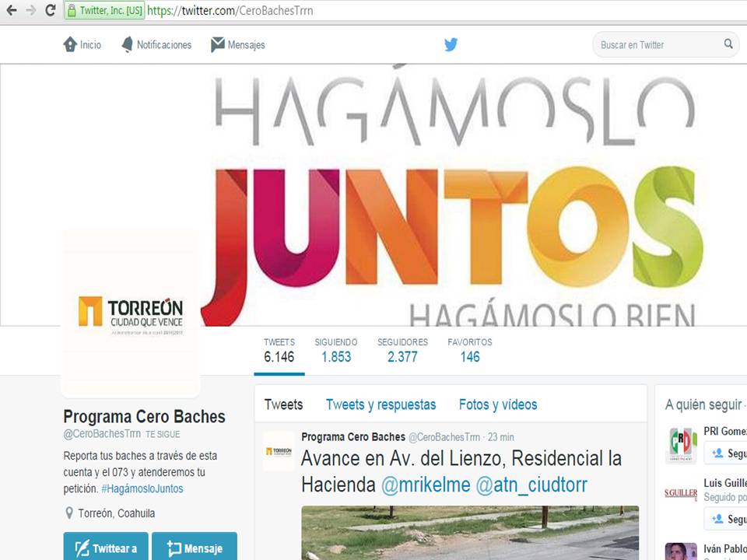
Task: View the Siguiendo 1.853 list
Action: point(336,351)
